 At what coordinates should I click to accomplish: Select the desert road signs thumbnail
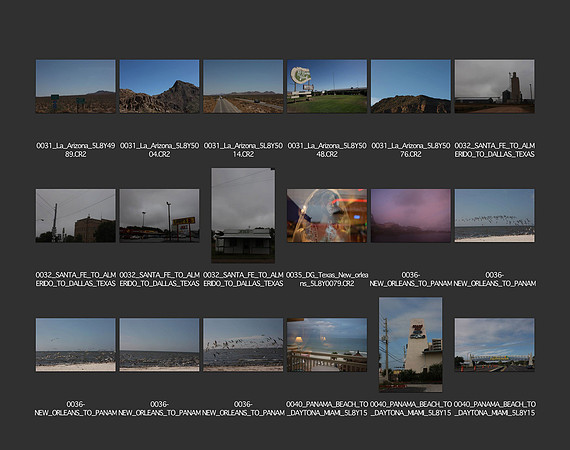click(76, 87)
